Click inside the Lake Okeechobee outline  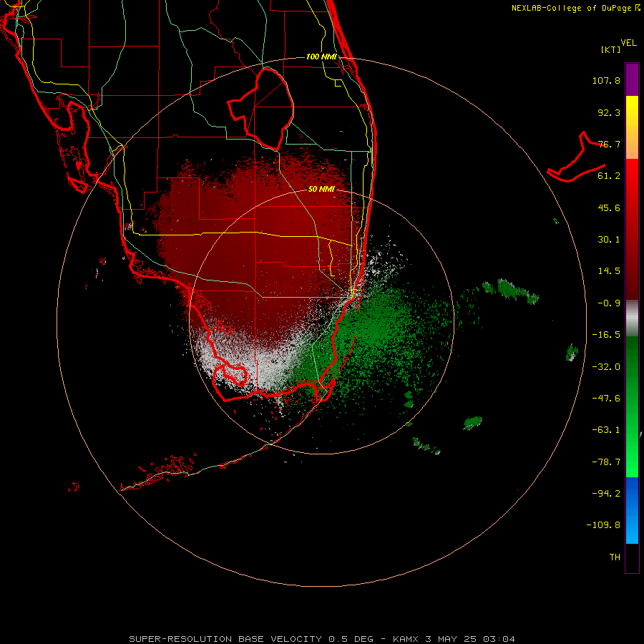(267, 109)
